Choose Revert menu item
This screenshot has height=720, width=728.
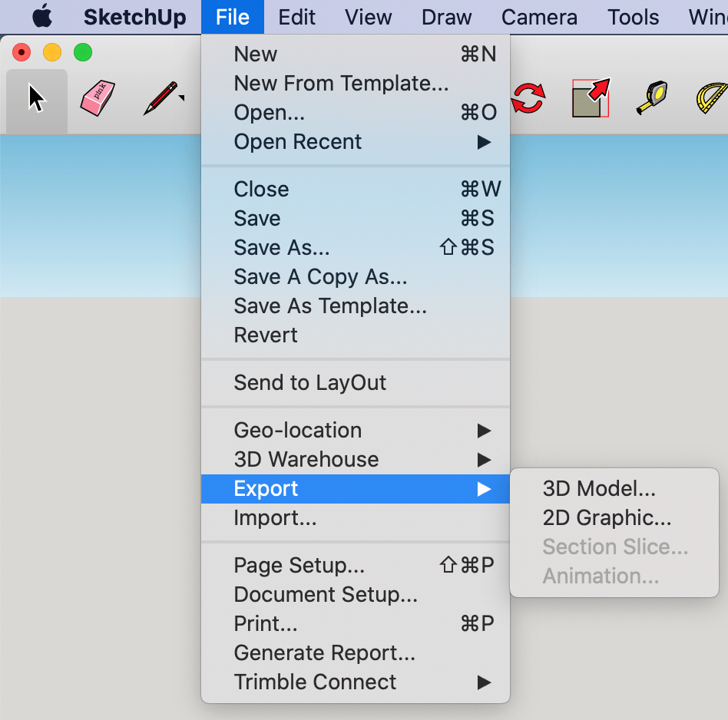click(356, 335)
